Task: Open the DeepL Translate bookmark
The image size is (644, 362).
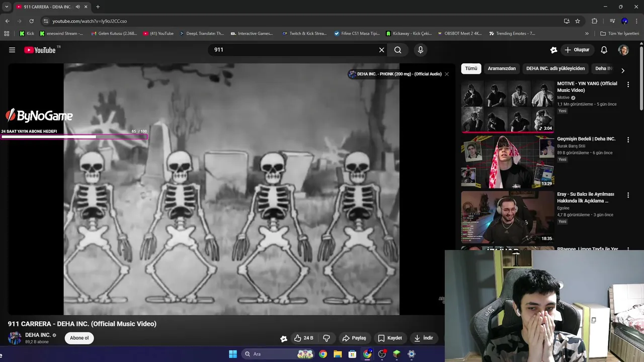Action: [x=201, y=34]
